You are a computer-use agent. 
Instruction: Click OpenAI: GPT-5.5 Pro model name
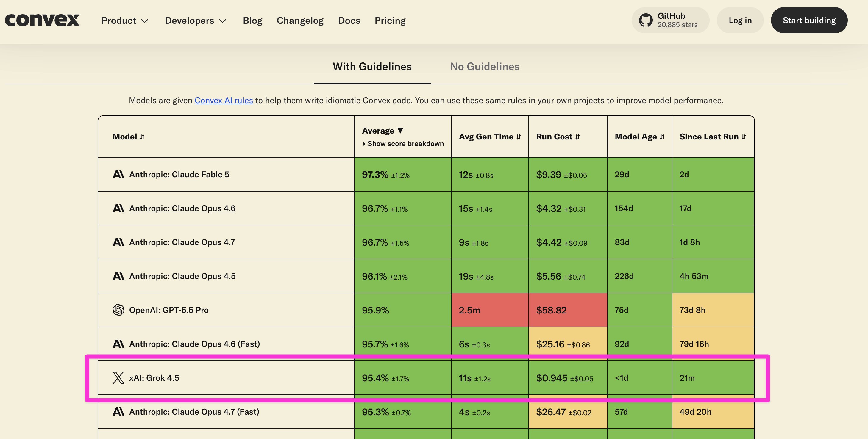tap(169, 310)
